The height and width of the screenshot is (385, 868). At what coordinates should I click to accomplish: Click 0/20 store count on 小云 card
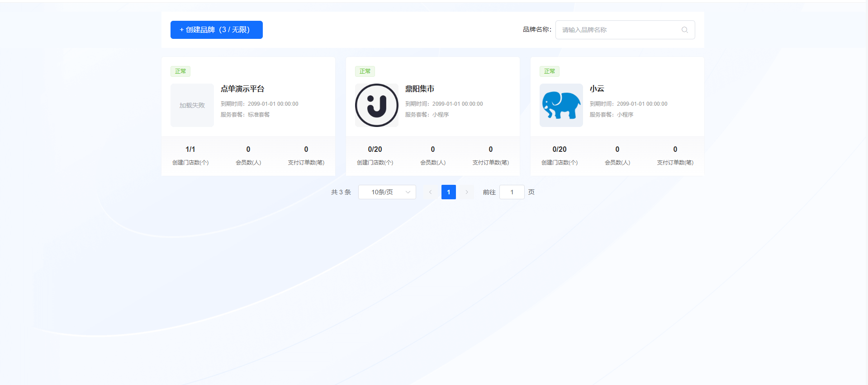(560, 149)
